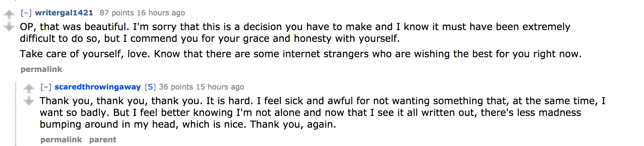Click the "Thank you, thank you" reply text
The width and height of the screenshot is (644, 146).
pos(322,113)
